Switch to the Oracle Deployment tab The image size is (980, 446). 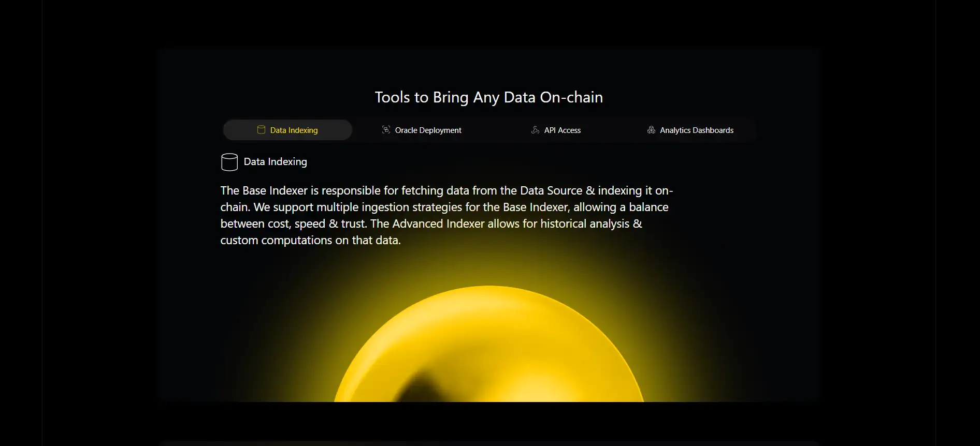coord(428,130)
